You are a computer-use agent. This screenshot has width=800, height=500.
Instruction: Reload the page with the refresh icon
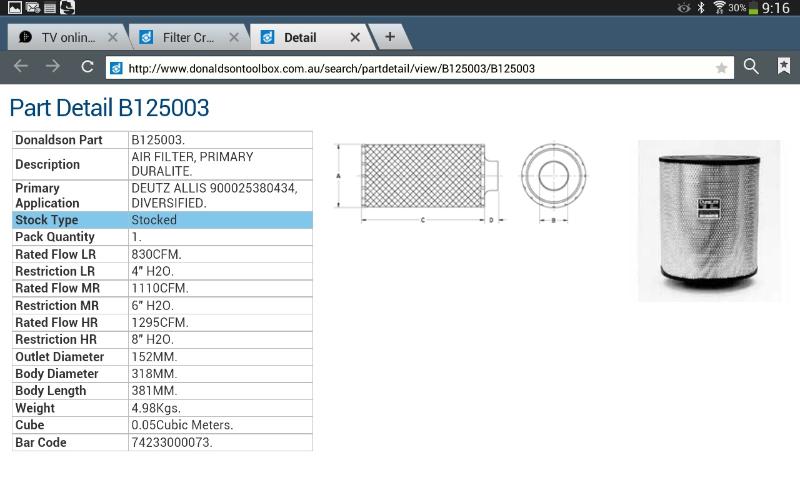pyautogui.click(x=87, y=67)
